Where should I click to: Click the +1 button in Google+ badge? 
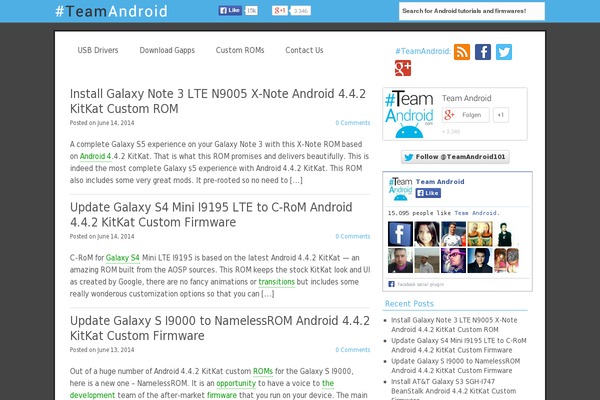(501, 115)
